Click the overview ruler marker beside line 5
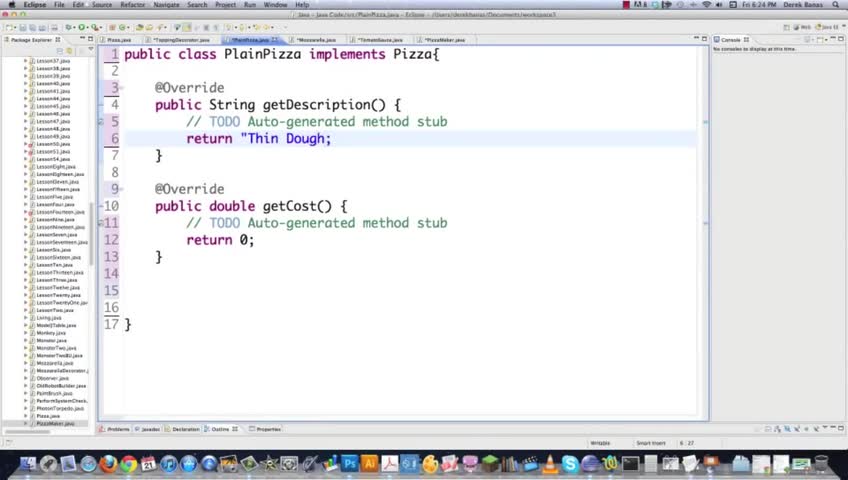The image size is (848, 480). pyautogui.click(x=705, y=122)
